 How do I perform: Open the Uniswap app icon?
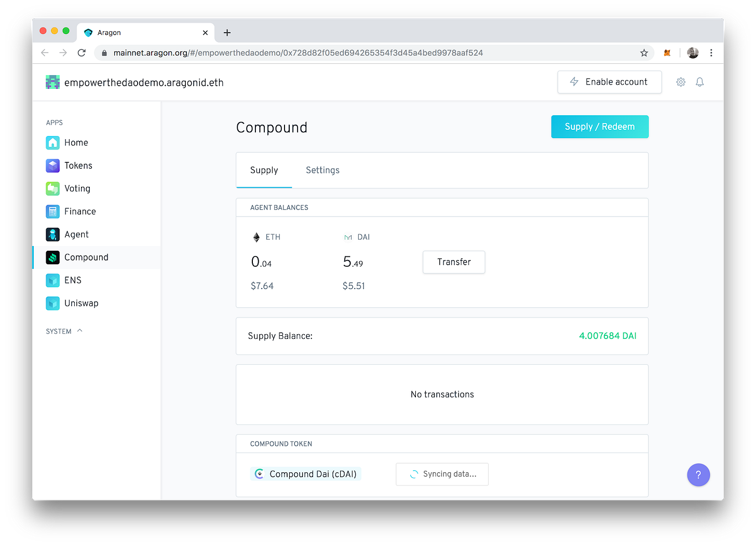(52, 303)
